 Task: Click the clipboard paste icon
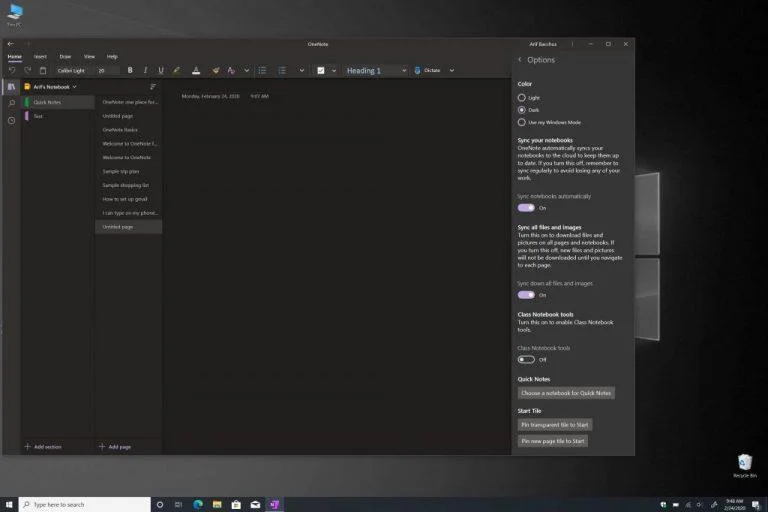click(x=43, y=71)
